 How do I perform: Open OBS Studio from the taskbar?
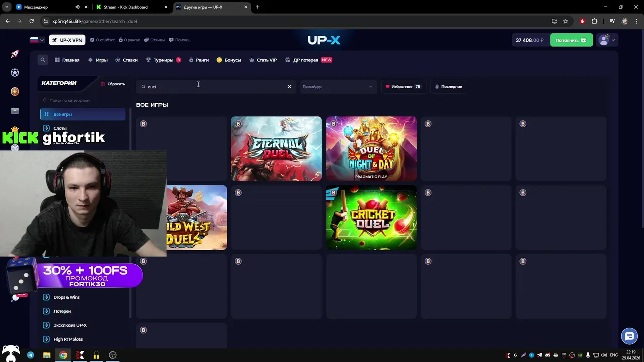coord(113,355)
